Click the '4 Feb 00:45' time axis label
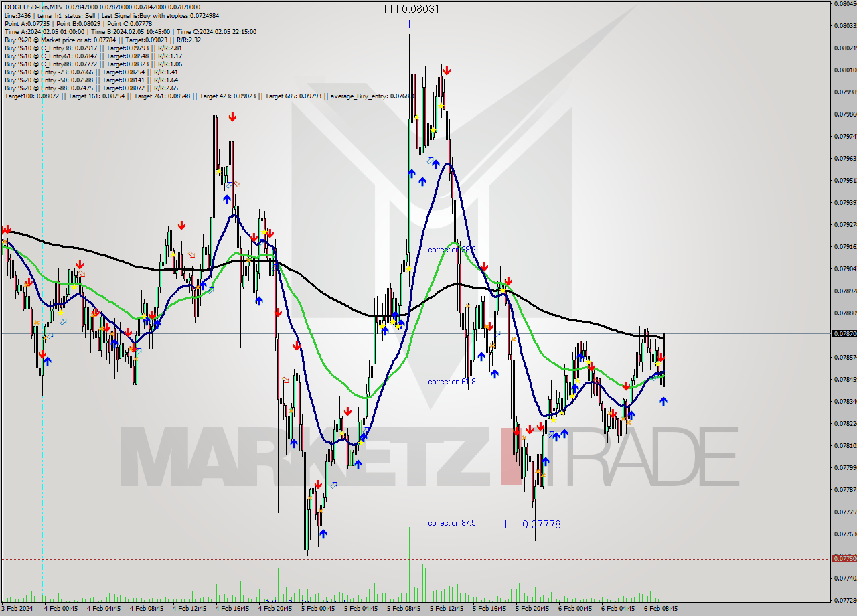 pyautogui.click(x=60, y=609)
